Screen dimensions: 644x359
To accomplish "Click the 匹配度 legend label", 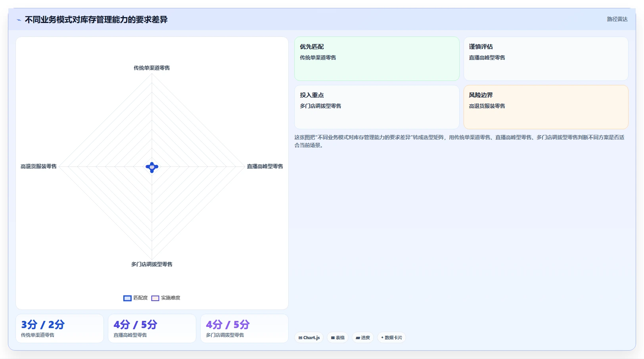I will pos(140,298).
